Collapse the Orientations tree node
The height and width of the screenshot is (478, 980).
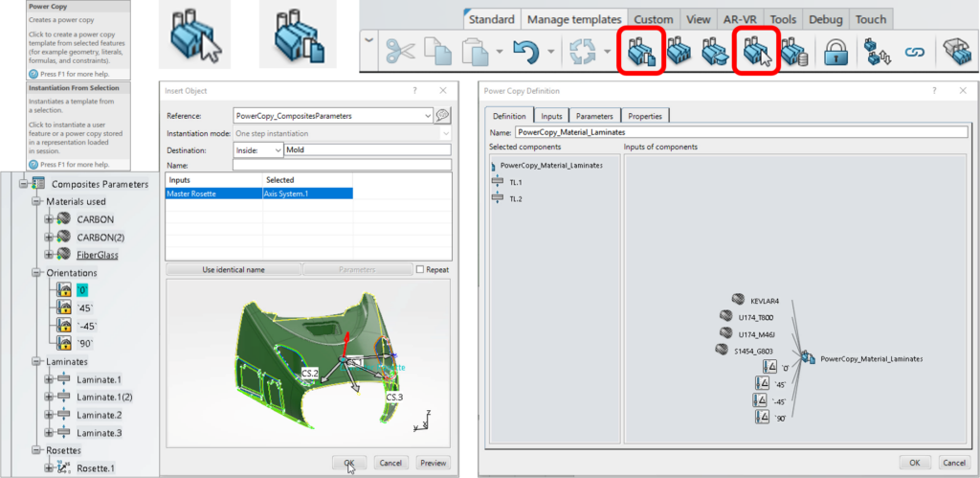pos(36,271)
